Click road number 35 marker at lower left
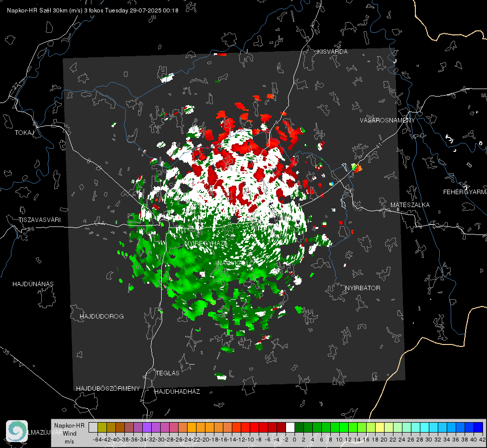Image resolution: width=487 pixels, height=448 pixels. click(6, 352)
